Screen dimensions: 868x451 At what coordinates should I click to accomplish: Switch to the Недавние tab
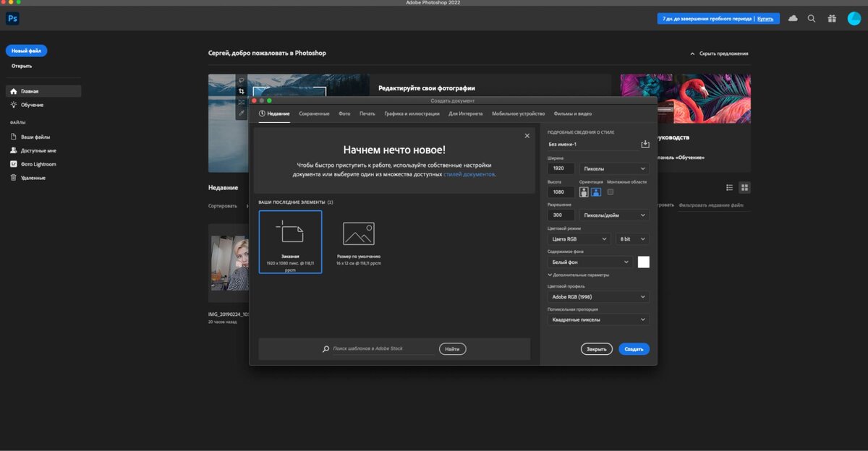coord(274,113)
